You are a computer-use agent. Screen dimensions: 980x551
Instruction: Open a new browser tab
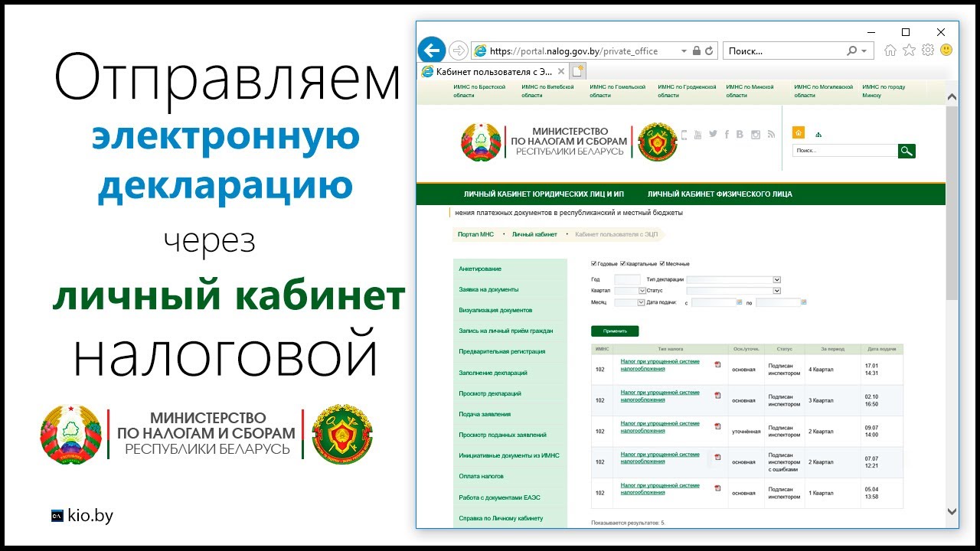pyautogui.click(x=578, y=71)
